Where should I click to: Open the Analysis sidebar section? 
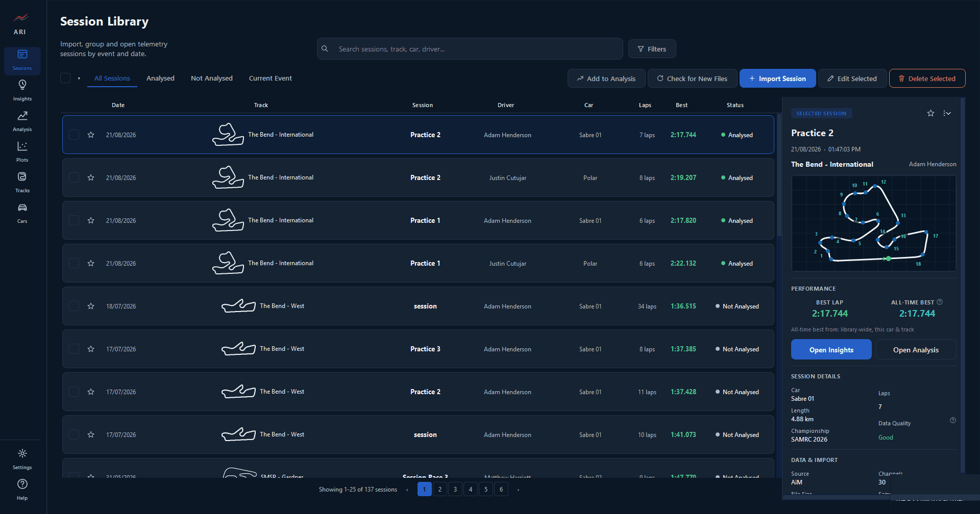click(22, 122)
